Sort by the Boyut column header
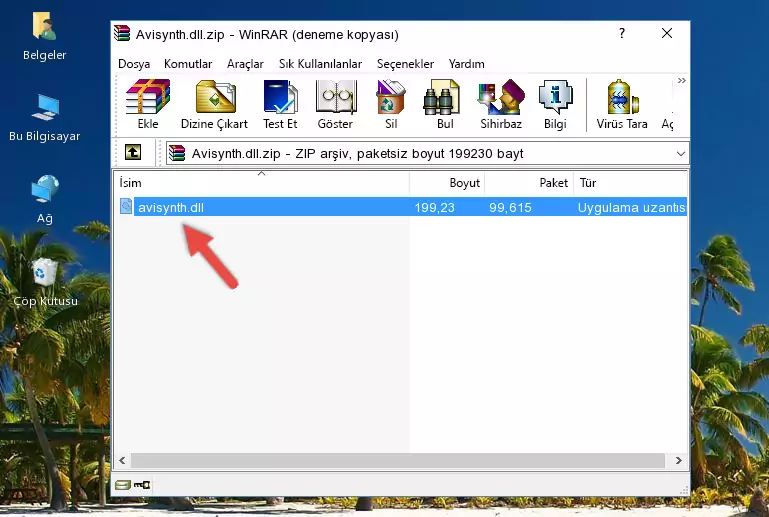This screenshot has height=517, width=769. click(x=447, y=182)
